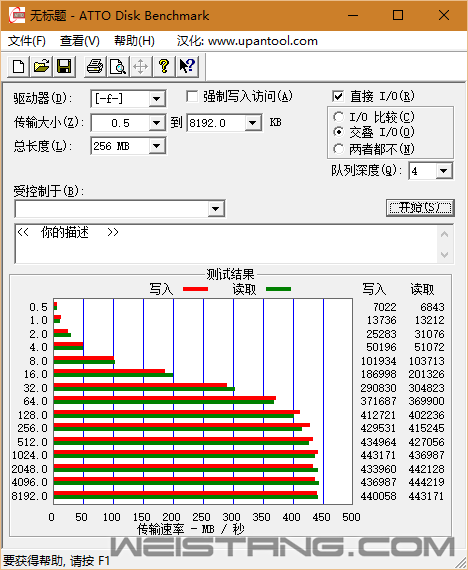Select the 两者都不(N) radio option
Viewport: 468px width, 570px height.
point(339,148)
